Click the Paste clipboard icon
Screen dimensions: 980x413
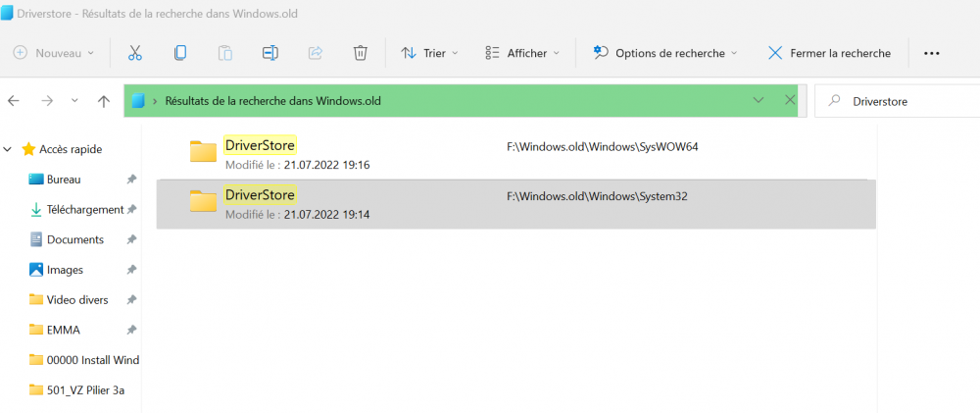coord(225,53)
